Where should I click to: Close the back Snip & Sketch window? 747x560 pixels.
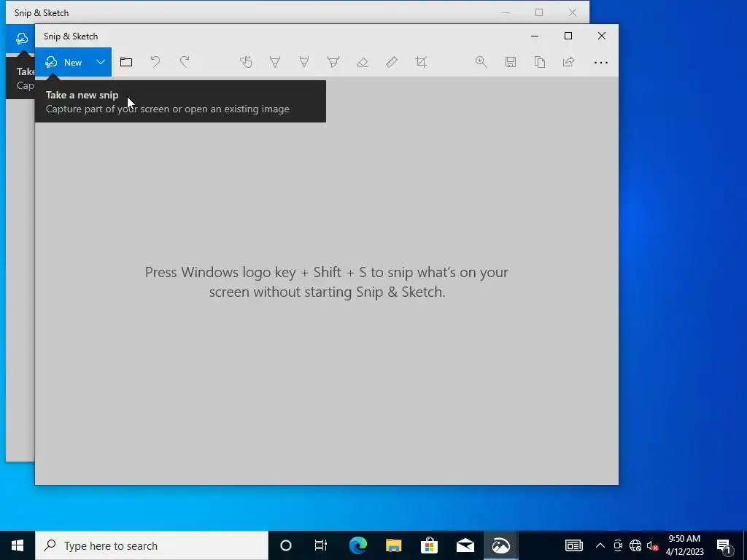[573, 12]
